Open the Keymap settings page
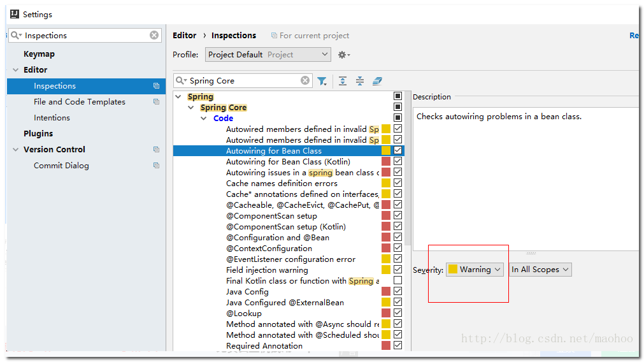 pyautogui.click(x=39, y=54)
